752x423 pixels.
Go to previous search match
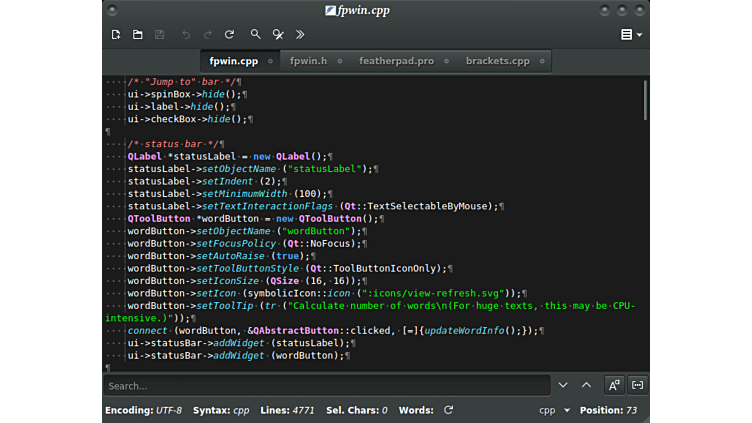coord(587,385)
